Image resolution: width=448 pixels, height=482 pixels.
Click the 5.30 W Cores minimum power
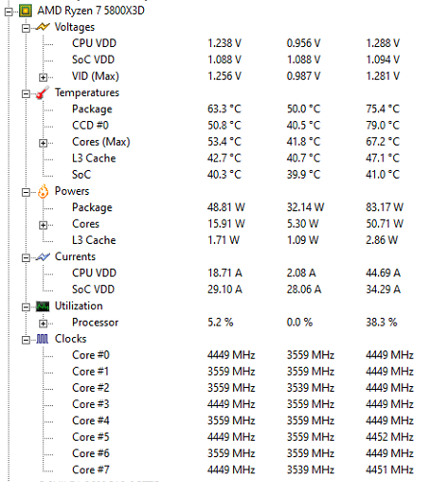(x=302, y=224)
